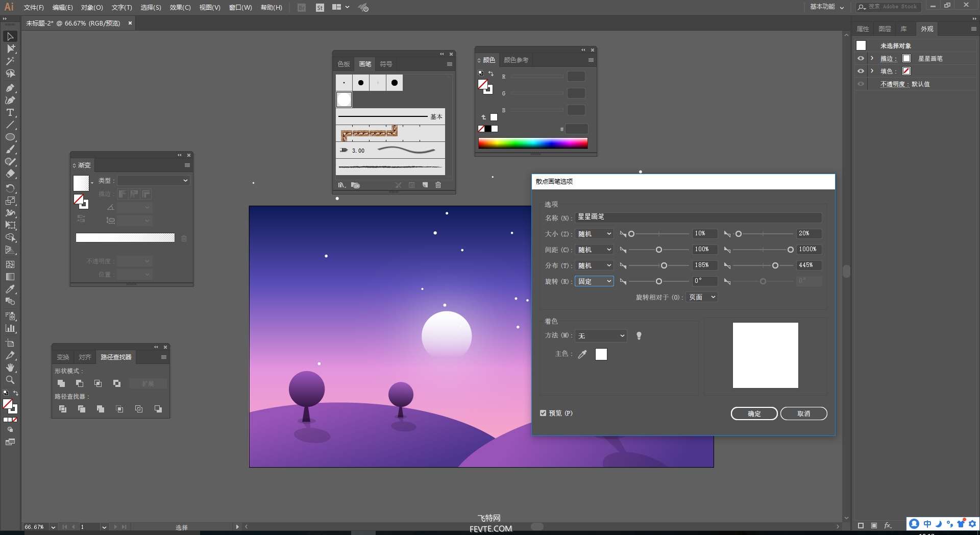
Task: Select the white scatter brush thumbnail
Action: click(x=344, y=100)
